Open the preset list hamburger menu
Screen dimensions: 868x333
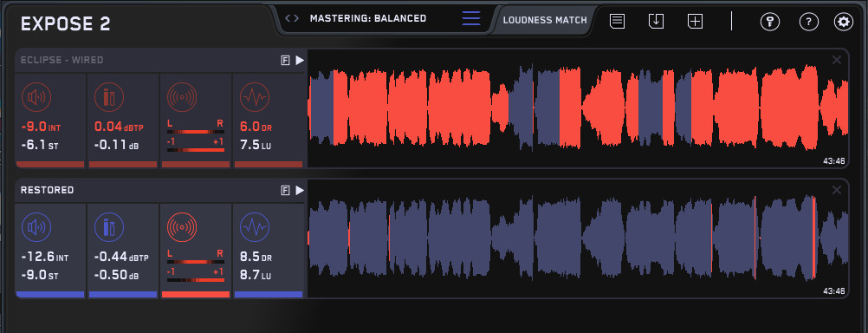[471, 18]
